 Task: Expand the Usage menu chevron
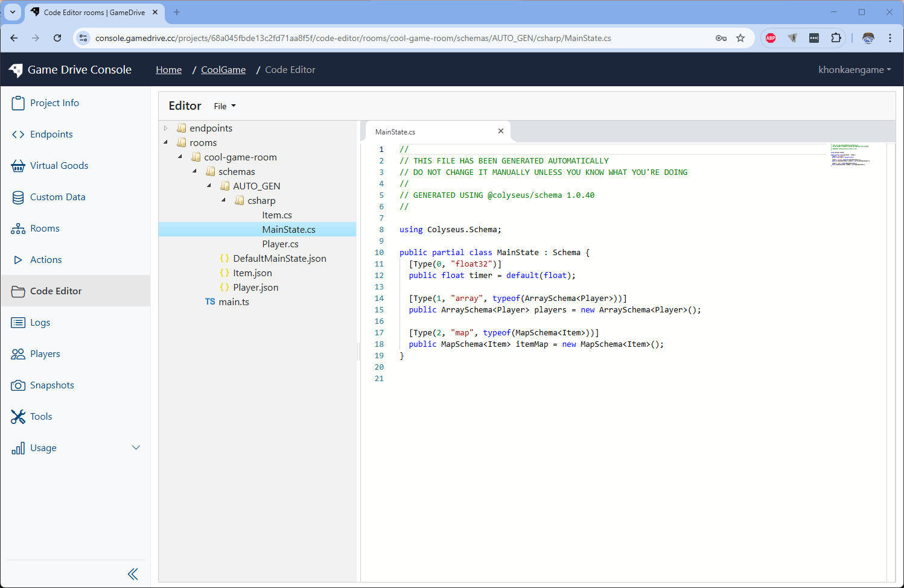pyautogui.click(x=136, y=447)
